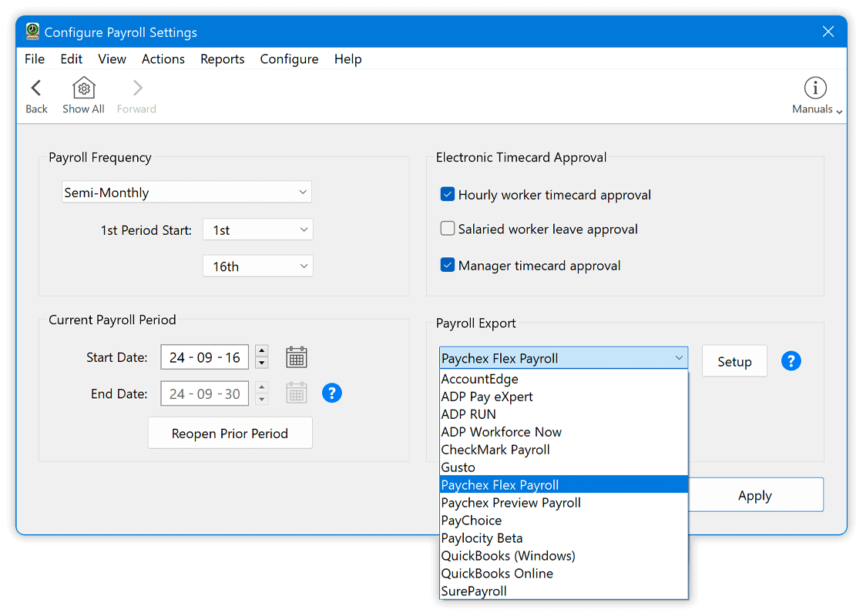
Task: Select ADP Pay eXpert option
Action: coord(563,397)
